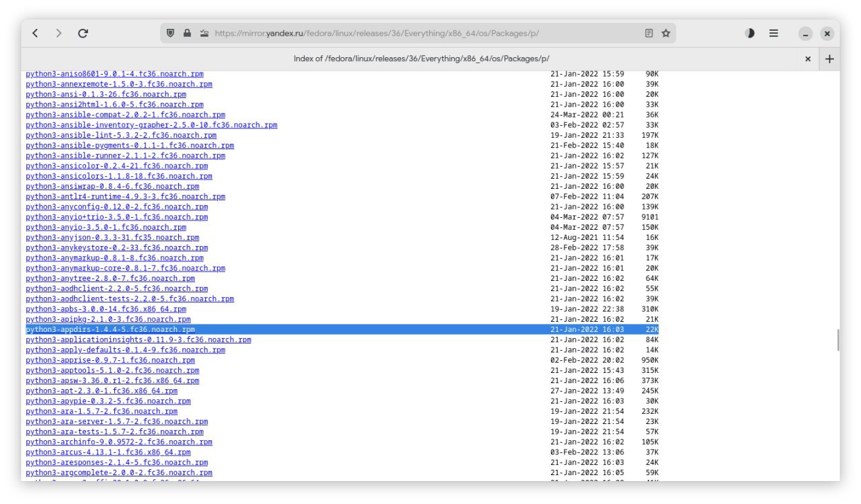
Task: Click python3-aodhclient-tests-2.2.0-5 package link
Action: point(130,299)
